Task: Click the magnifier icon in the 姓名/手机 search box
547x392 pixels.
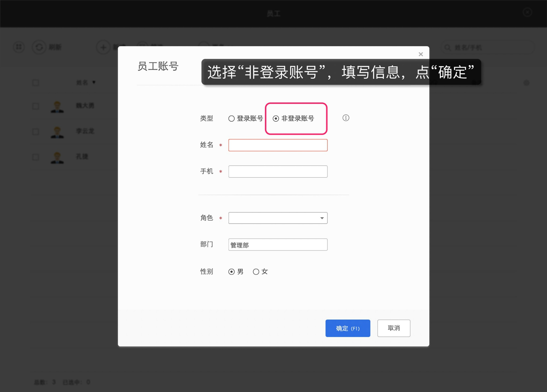Action: click(448, 47)
